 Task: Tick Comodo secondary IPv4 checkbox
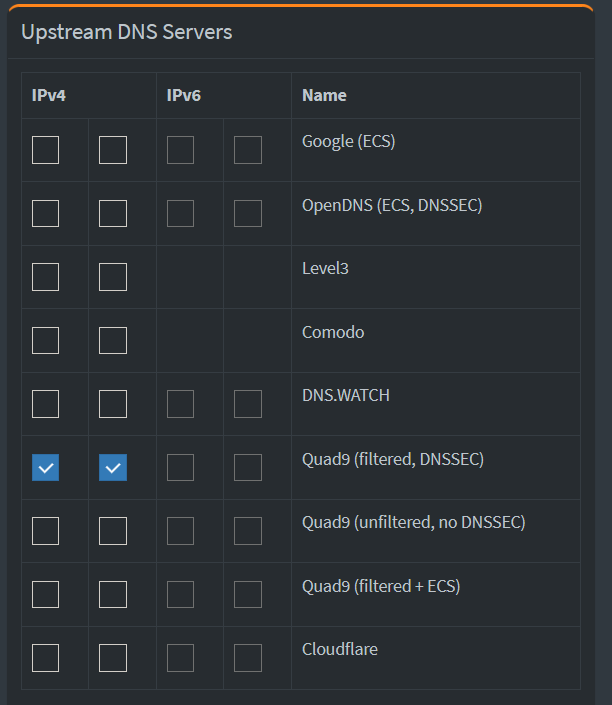113,340
